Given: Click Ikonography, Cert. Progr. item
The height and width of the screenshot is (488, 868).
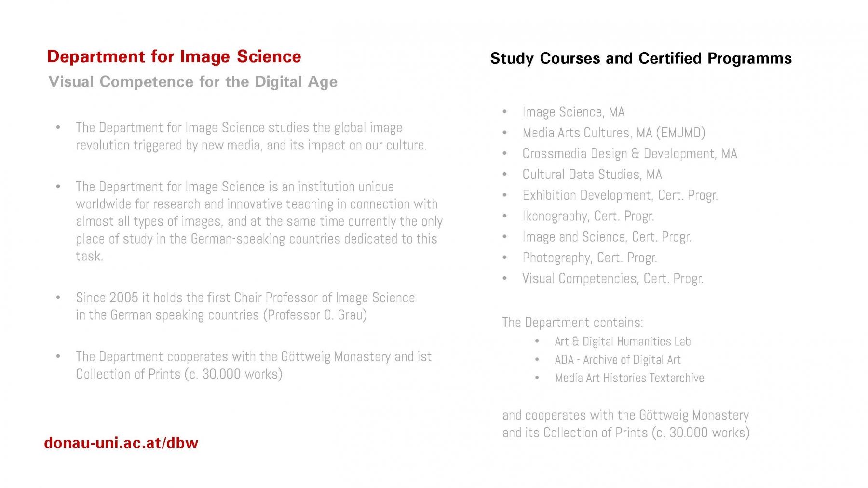Looking at the screenshot, I should coord(588,216).
